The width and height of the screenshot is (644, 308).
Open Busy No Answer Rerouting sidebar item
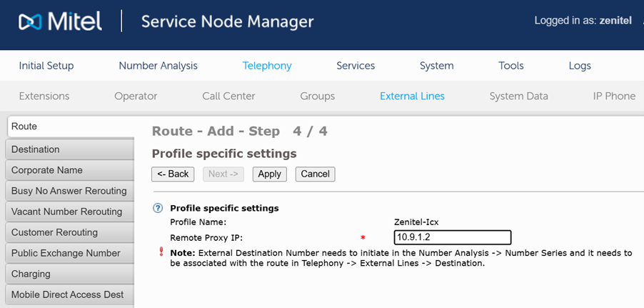(x=69, y=191)
